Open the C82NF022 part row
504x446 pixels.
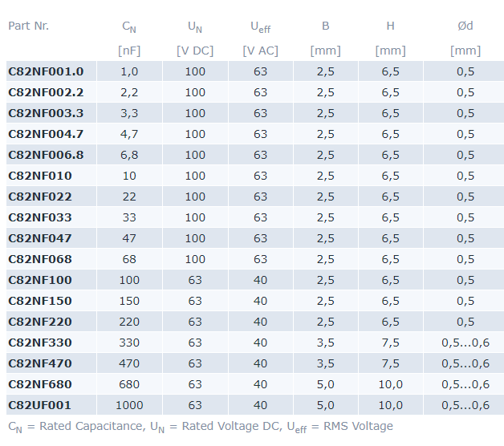(x=40, y=197)
